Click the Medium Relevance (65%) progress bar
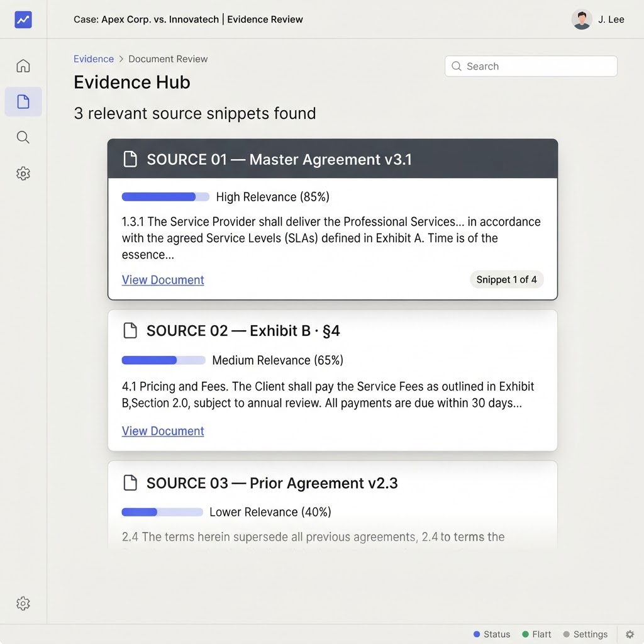Screen dimensions: 644x644 coord(164,360)
